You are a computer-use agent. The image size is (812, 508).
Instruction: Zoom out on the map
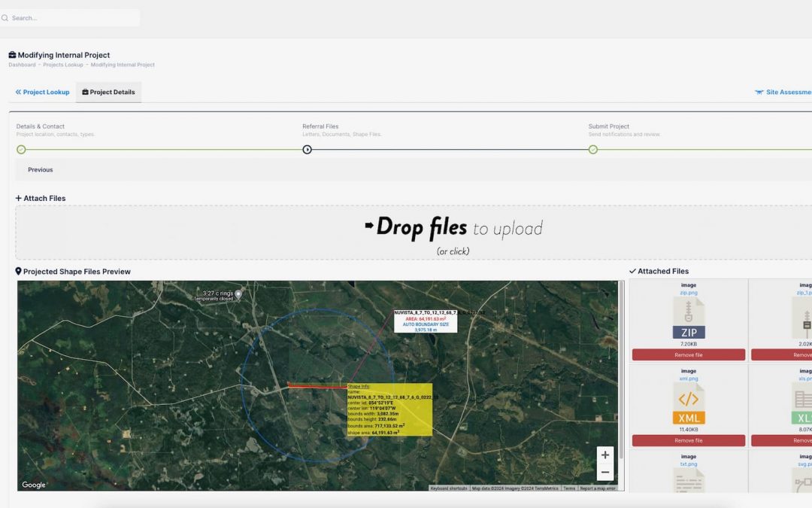pos(604,473)
